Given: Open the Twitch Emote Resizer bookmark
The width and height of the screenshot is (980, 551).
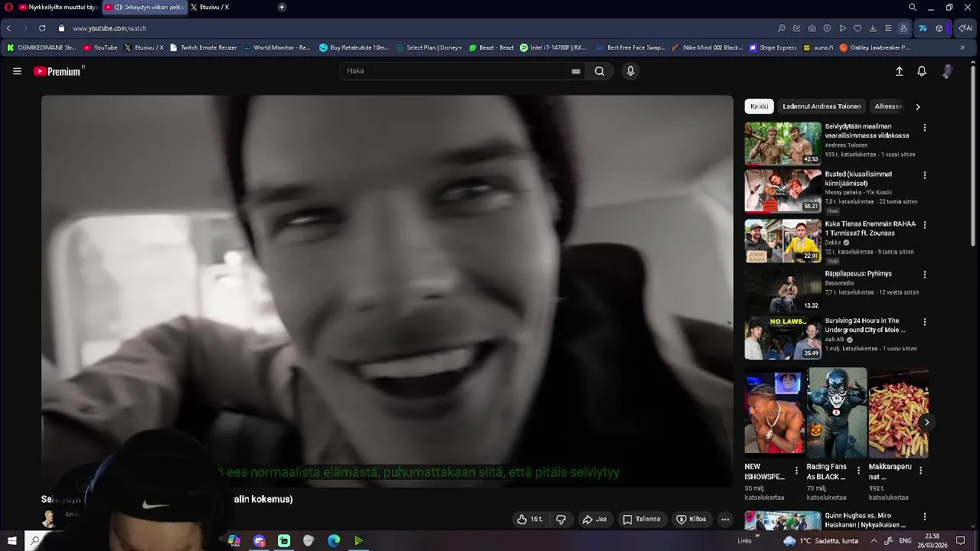Looking at the screenshot, I should point(203,47).
